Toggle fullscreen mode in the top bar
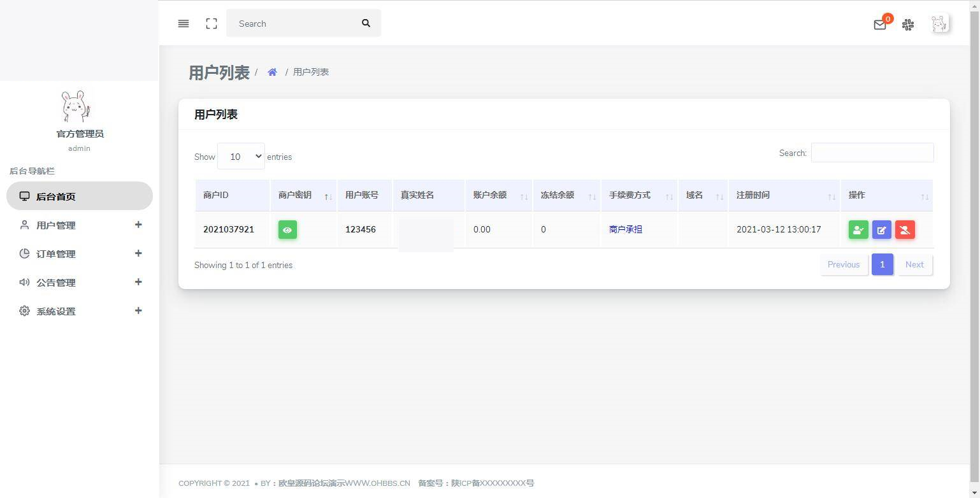 pos(212,24)
